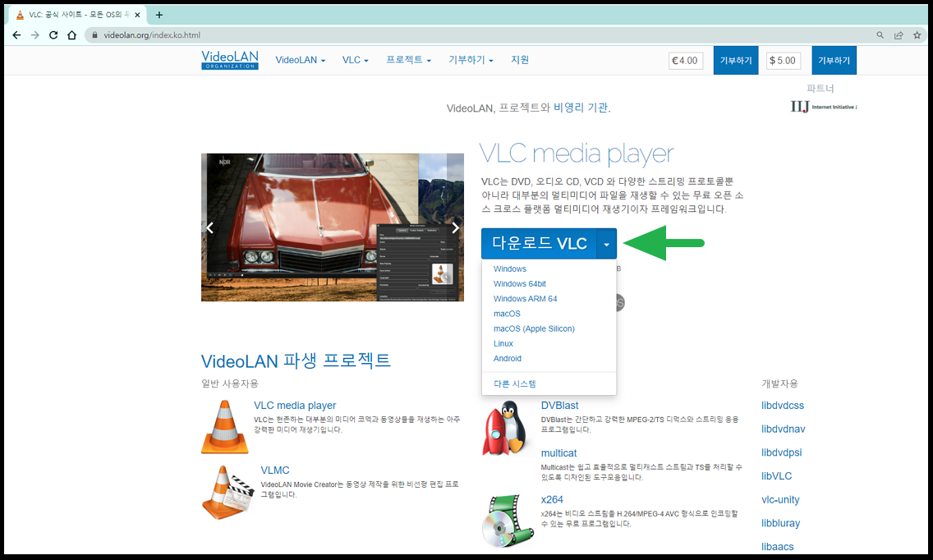The width and height of the screenshot is (933, 560).
Task: Open the libdvdpsi developer link
Action: pos(781,452)
